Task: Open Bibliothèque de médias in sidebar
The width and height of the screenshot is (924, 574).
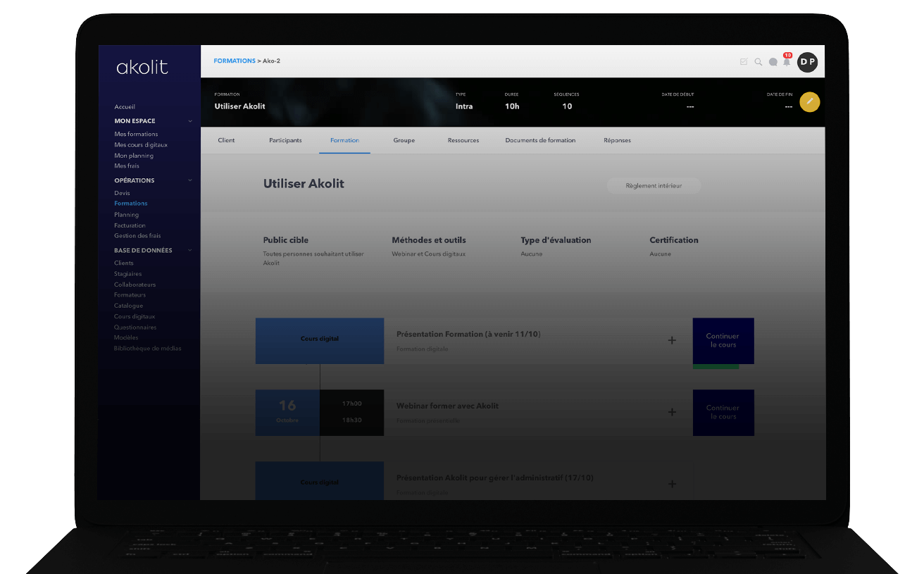Action: 148,349
